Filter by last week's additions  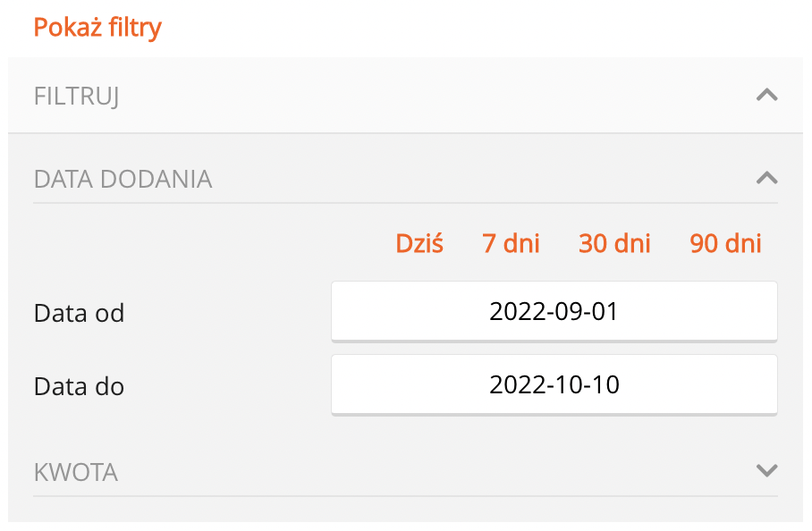pos(511,243)
